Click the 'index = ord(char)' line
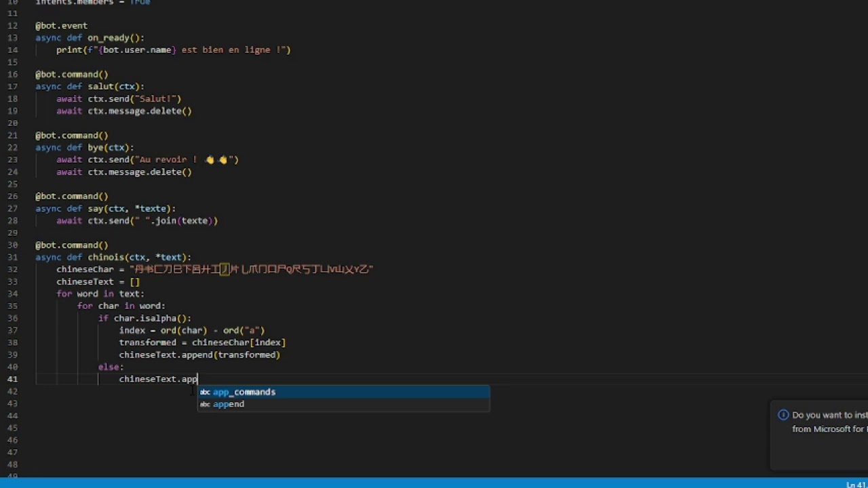The image size is (868, 488). click(192, 331)
